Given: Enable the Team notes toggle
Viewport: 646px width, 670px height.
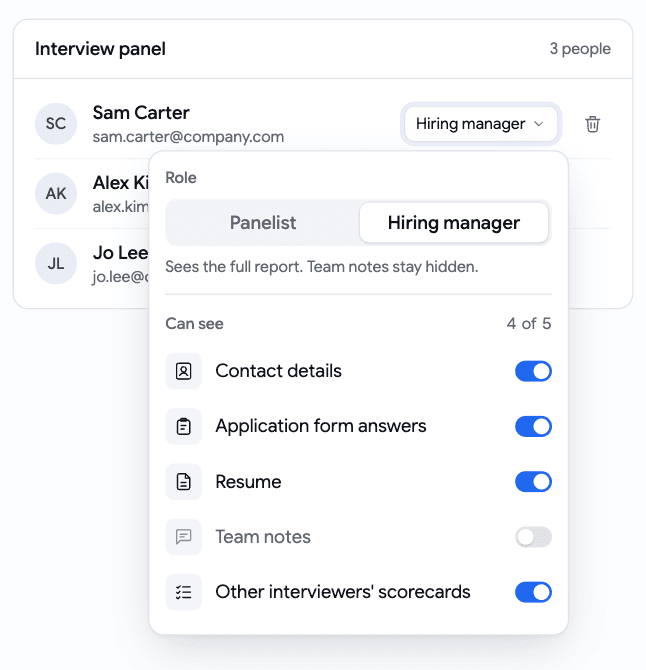Looking at the screenshot, I should pos(533,537).
